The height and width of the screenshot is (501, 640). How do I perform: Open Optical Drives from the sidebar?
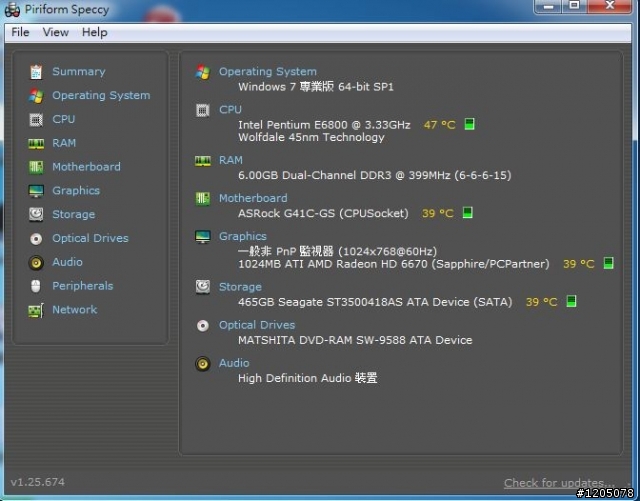[x=90, y=238]
